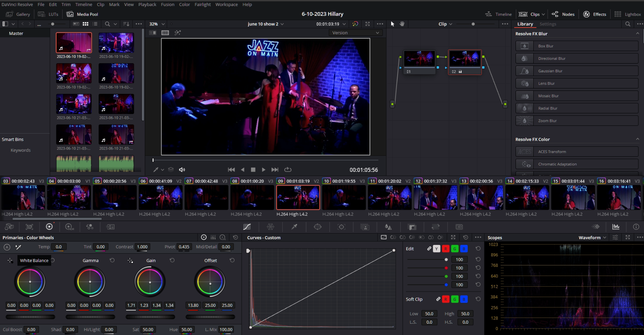Open the HDR color wheels palette

pos(69,227)
